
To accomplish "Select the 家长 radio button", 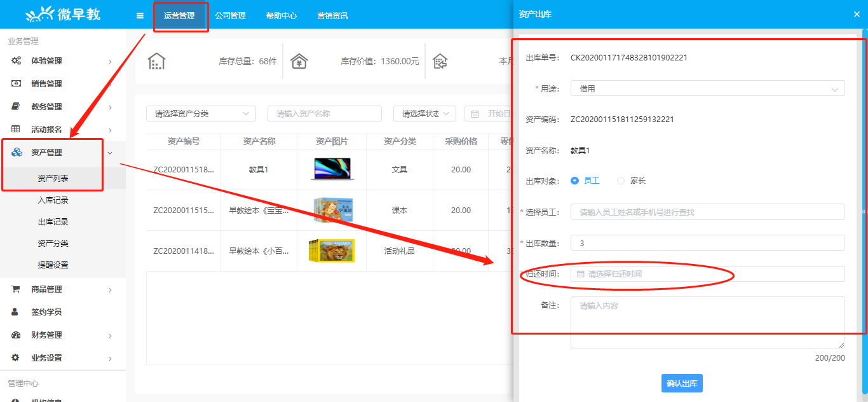I will (621, 181).
